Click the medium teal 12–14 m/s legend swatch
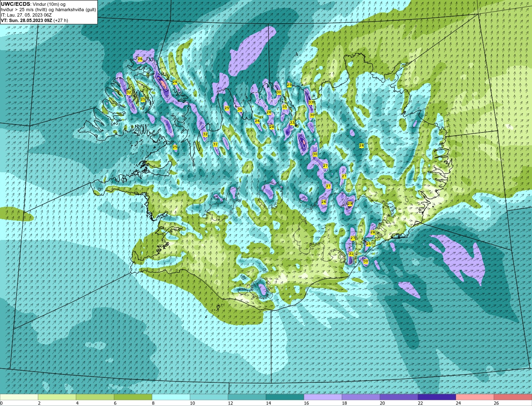This screenshot has height=406, width=532. [x=247, y=397]
